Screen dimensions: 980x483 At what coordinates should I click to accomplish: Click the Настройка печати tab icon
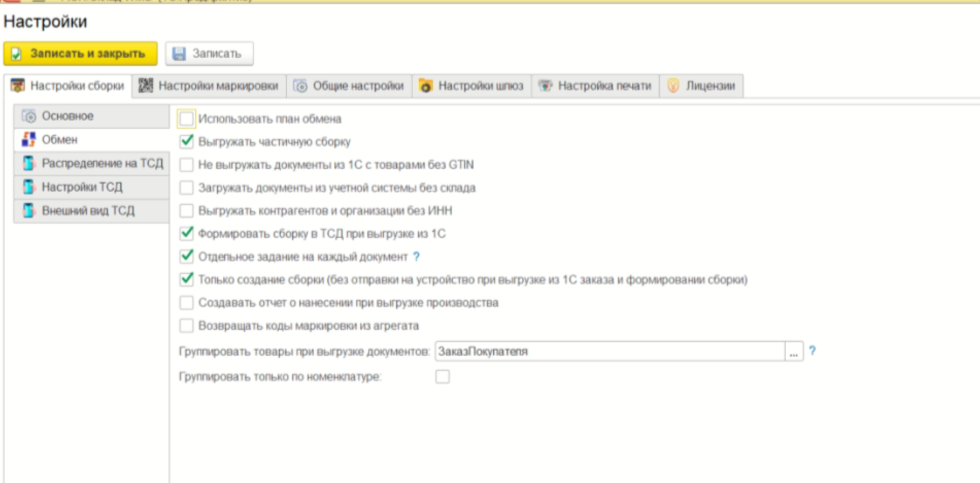545,86
